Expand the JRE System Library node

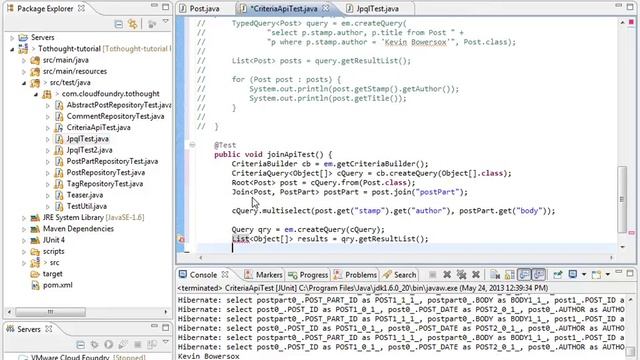(23, 218)
